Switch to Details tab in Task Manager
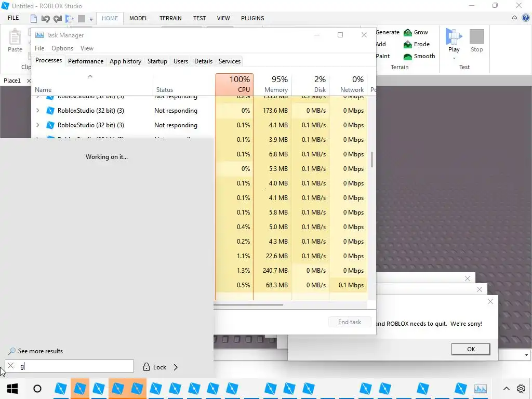 [203, 61]
